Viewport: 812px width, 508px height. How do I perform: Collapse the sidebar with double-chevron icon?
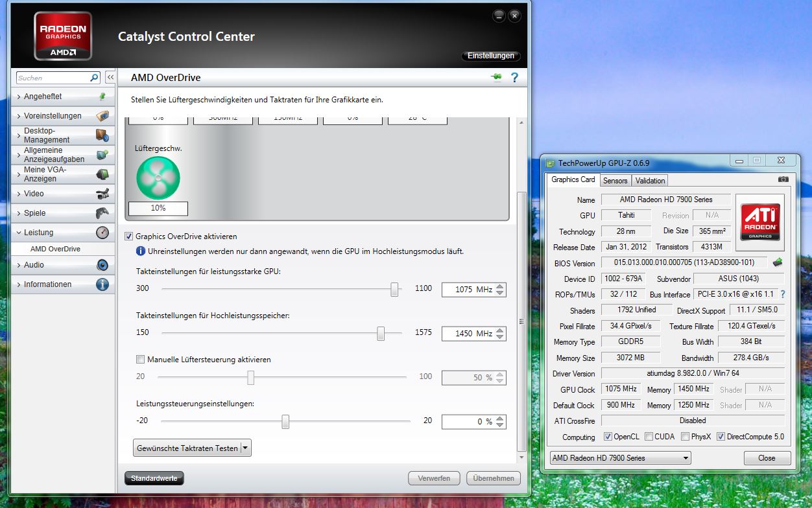coord(110,77)
